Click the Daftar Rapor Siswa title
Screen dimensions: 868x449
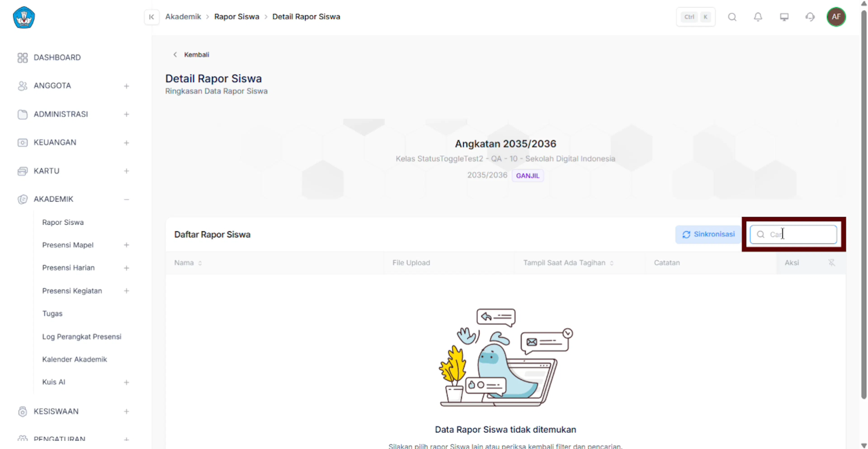212,234
